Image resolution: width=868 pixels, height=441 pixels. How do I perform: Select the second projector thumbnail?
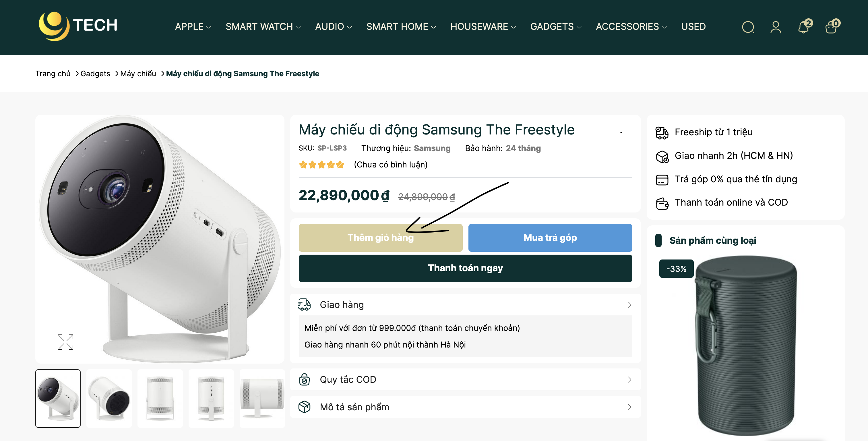tap(109, 399)
